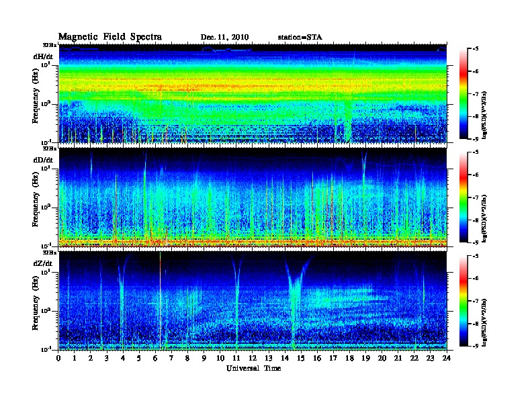Image resolution: width=532 pixels, height=411 pixels.
Task: Click the "-9" tick on the dH/dt color bar
Action: 476,139
